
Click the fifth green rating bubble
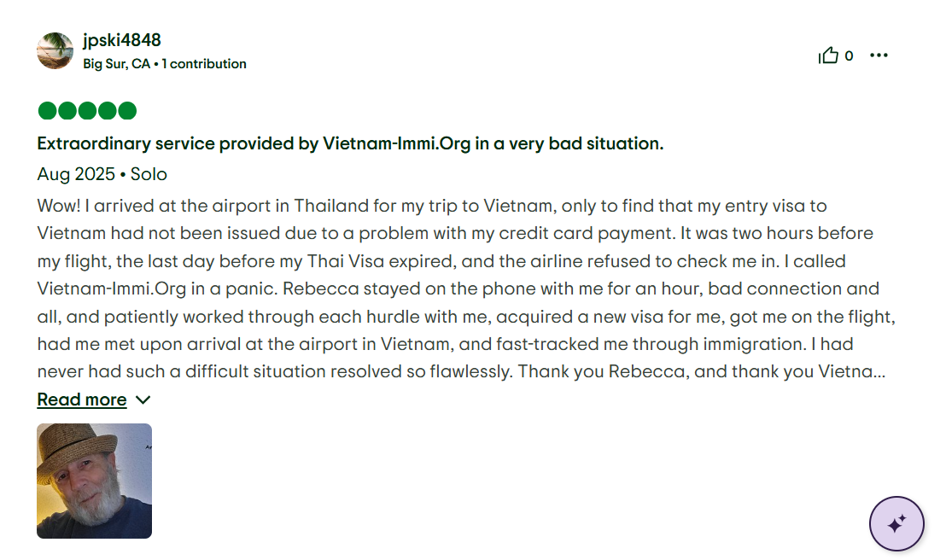click(127, 111)
